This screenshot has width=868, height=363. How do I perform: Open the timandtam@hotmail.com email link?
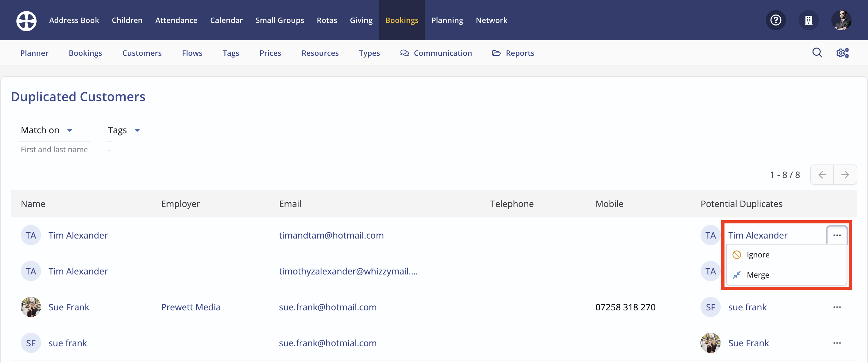tap(331, 235)
